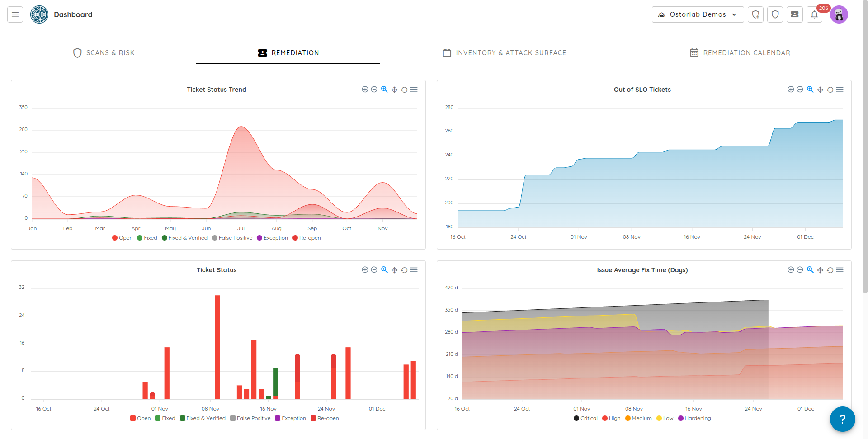The image size is (868, 439).
Task: Expand the Ostorlab Demos organization dropdown
Action: pos(698,14)
